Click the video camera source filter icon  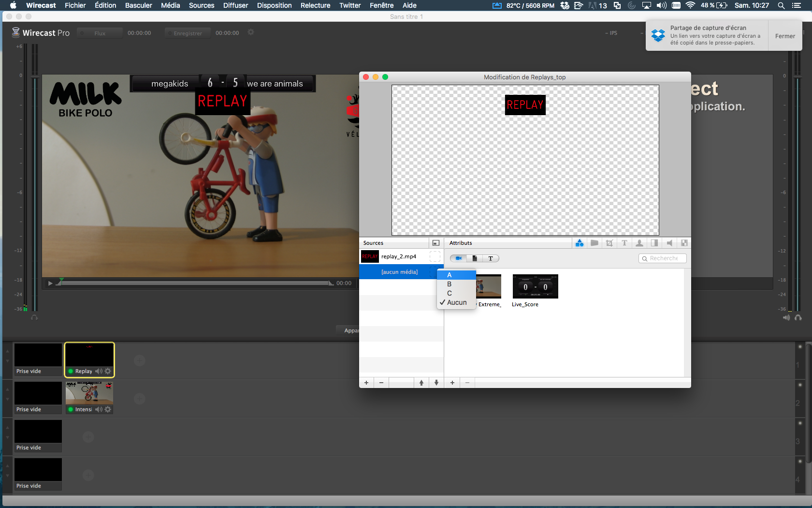(x=458, y=258)
